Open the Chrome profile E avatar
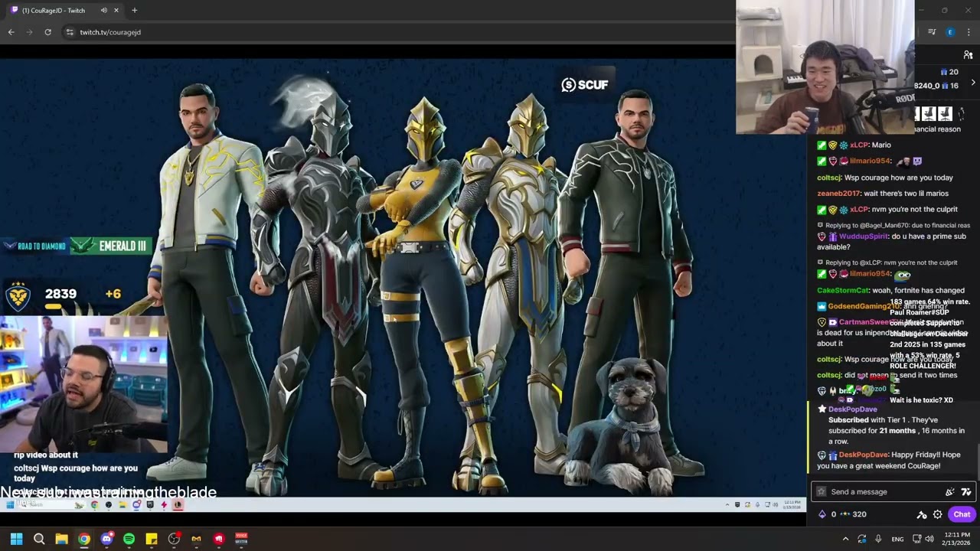 [x=950, y=32]
